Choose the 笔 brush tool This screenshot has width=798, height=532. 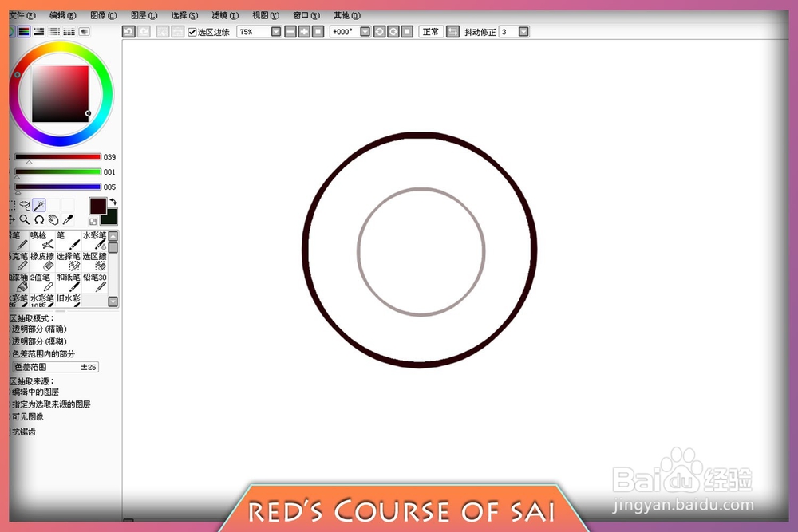click(x=68, y=241)
